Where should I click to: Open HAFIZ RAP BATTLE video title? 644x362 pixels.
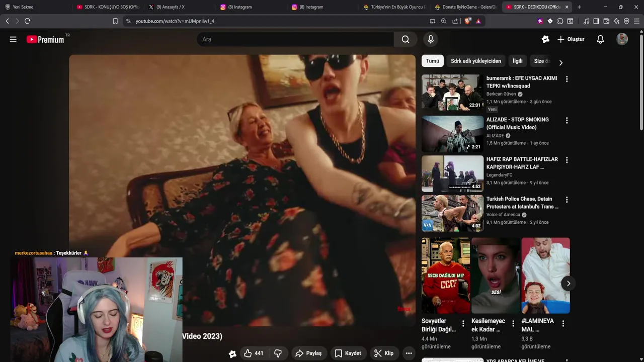click(522, 163)
